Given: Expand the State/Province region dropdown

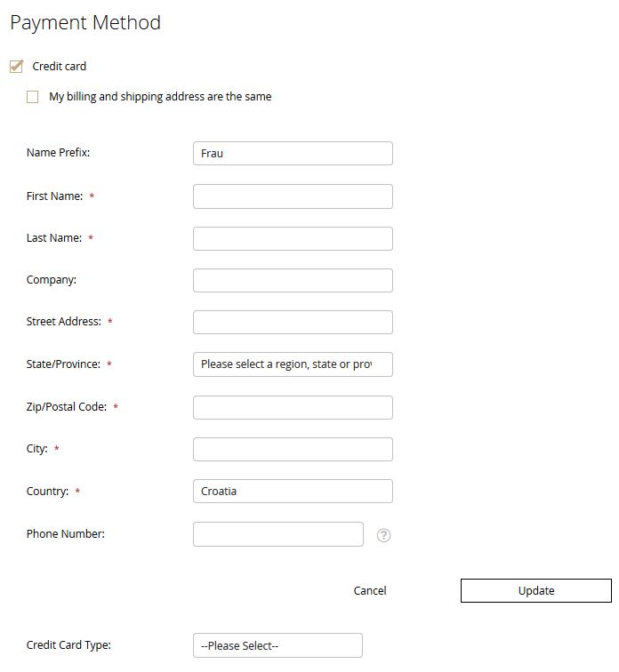Looking at the screenshot, I should pos(293,364).
